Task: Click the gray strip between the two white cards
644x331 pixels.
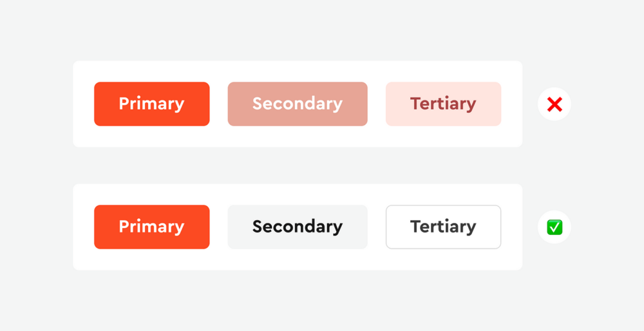Action: [x=298, y=165]
